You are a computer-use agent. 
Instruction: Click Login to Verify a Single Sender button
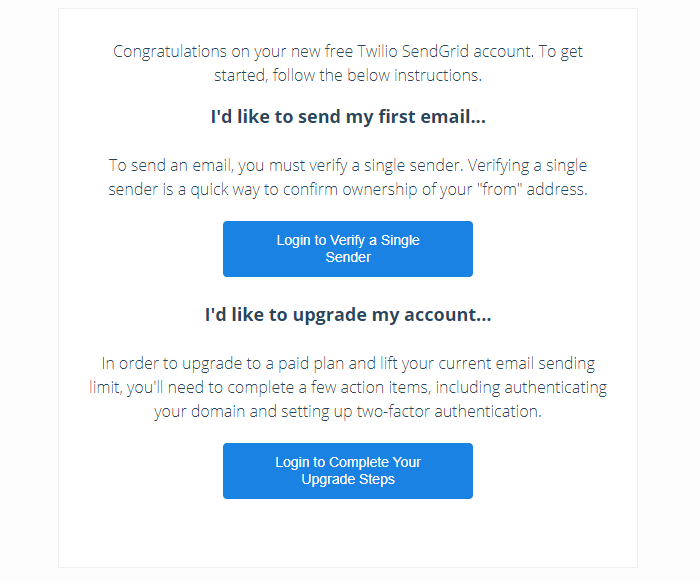click(x=348, y=249)
